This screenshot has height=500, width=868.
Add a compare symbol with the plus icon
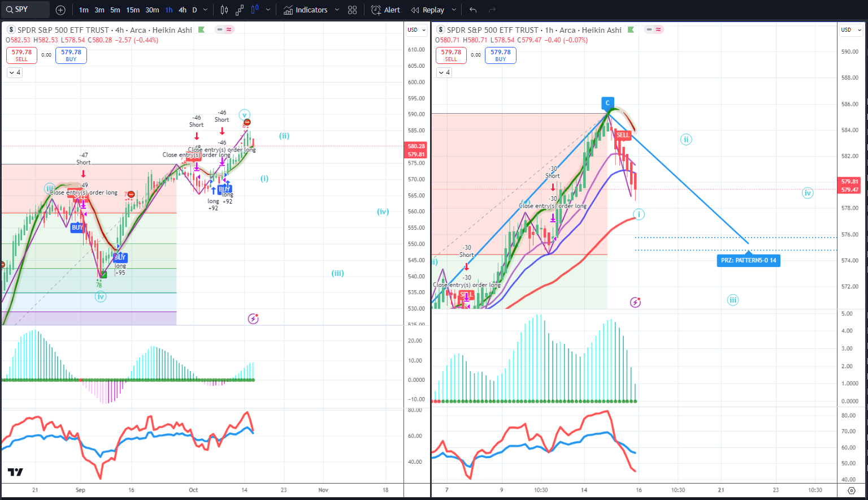pos(60,10)
